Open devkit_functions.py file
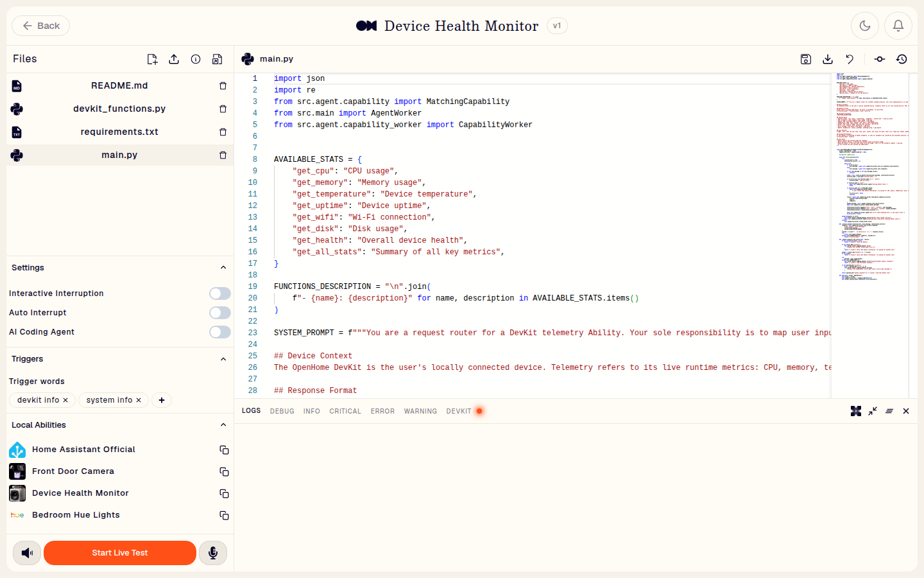 coord(119,109)
